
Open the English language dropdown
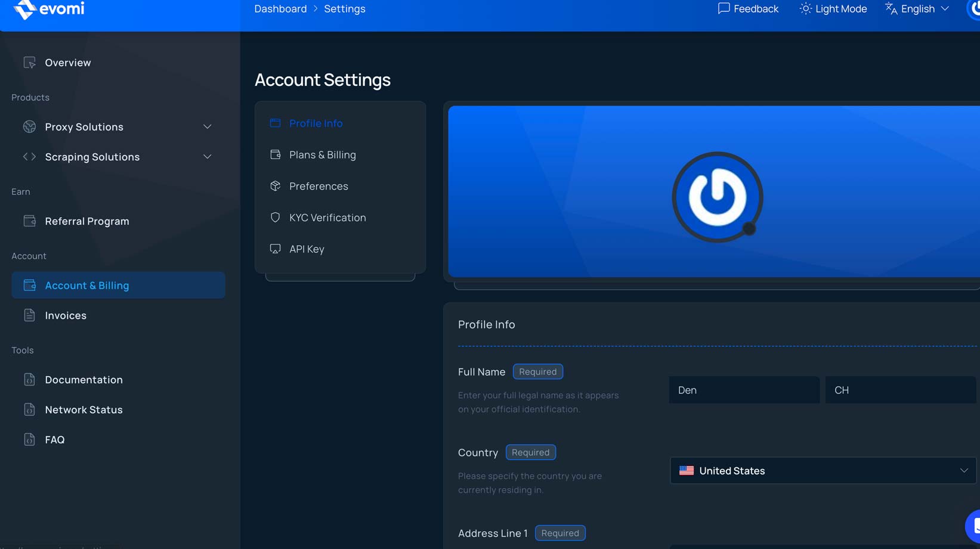(917, 9)
